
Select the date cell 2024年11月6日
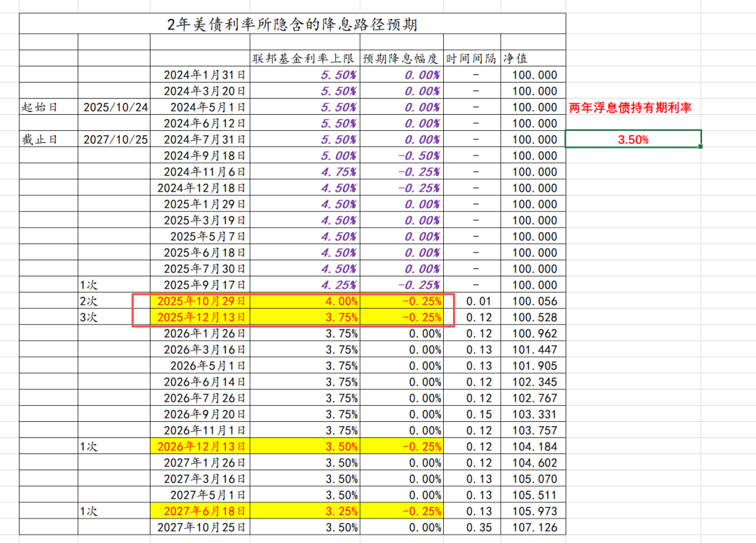coord(199,171)
